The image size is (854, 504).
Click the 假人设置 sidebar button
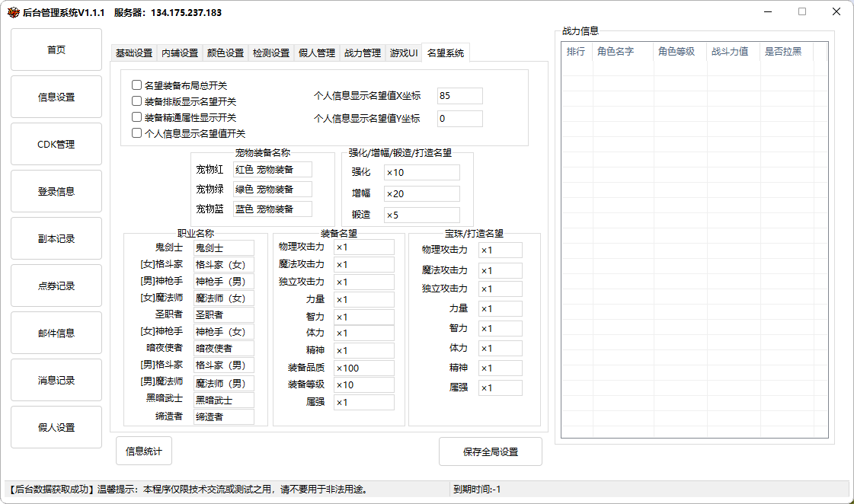(x=56, y=427)
